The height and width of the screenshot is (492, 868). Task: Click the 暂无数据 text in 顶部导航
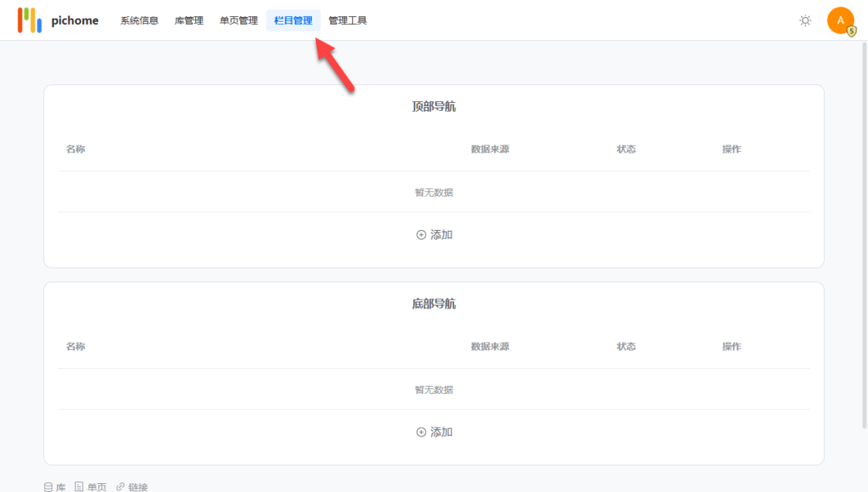[434, 192]
